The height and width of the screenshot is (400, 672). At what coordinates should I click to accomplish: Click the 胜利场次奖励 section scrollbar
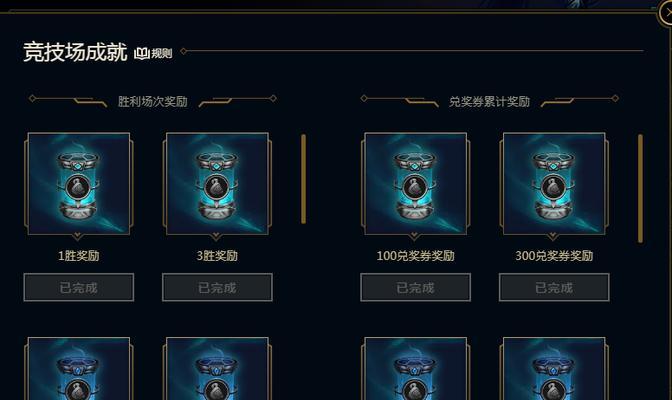pyautogui.click(x=303, y=179)
